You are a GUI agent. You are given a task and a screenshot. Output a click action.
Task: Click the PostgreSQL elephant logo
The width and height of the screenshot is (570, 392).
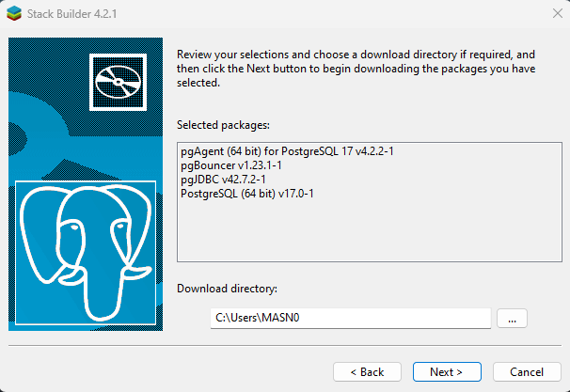pyautogui.click(x=86, y=253)
